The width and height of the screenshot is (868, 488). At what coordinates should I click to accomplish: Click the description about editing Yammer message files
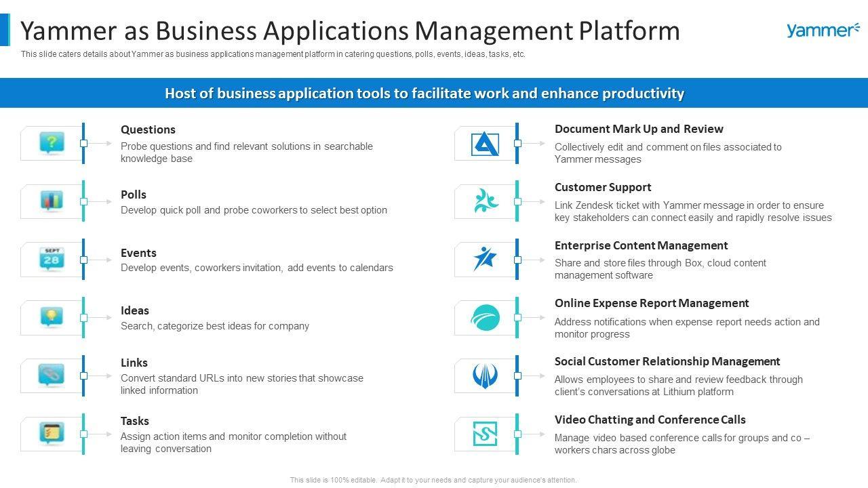(x=668, y=153)
